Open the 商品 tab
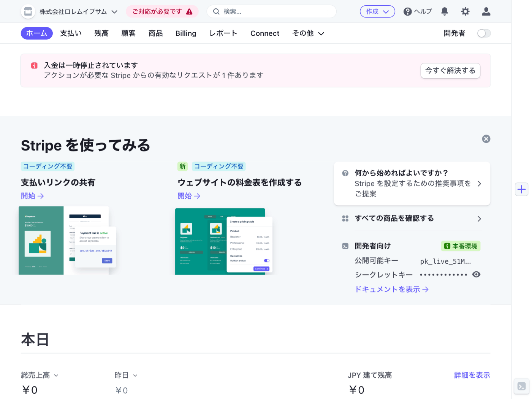This screenshot has width=532, height=399. [x=155, y=33]
